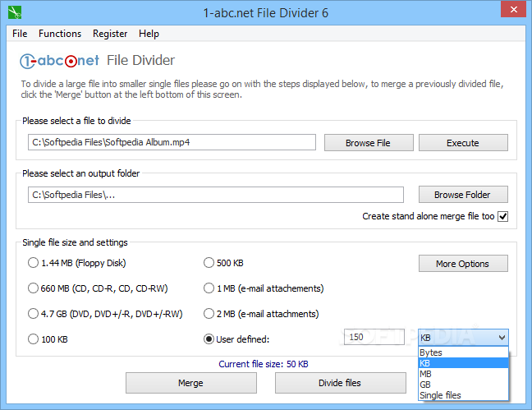Click the Merge button
Screen dimensions: 532x410
click(x=191, y=383)
